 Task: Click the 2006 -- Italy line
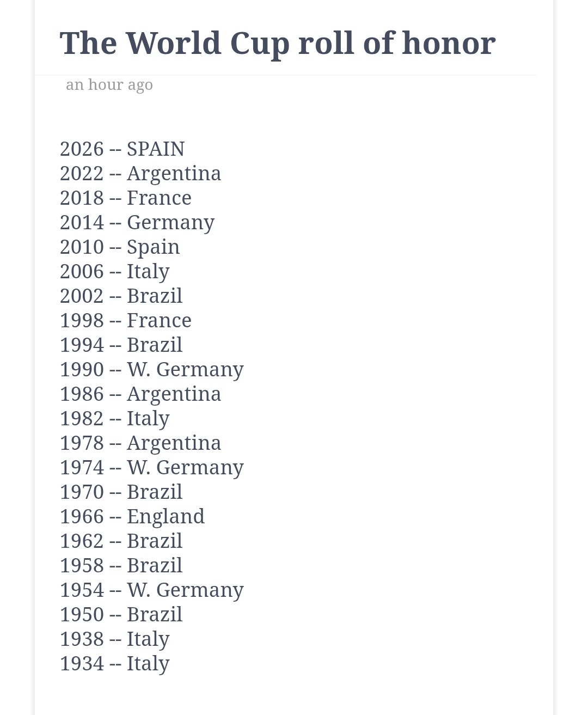click(115, 272)
